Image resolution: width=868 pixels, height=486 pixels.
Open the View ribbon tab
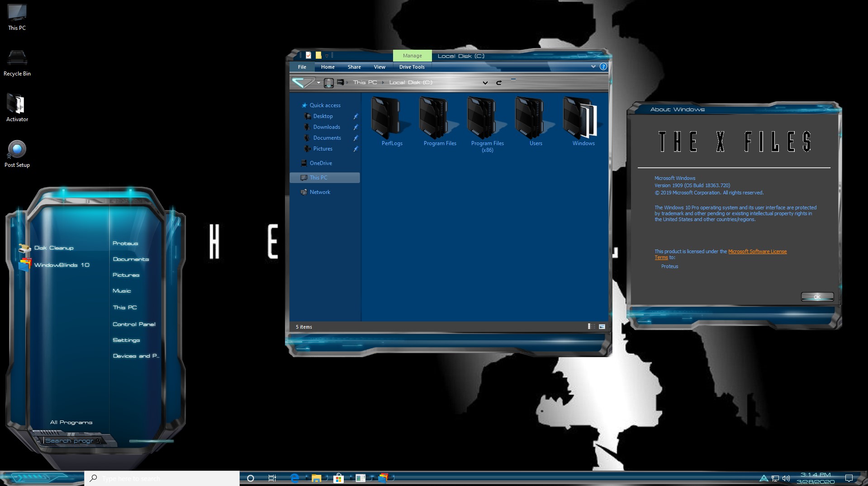click(x=379, y=67)
